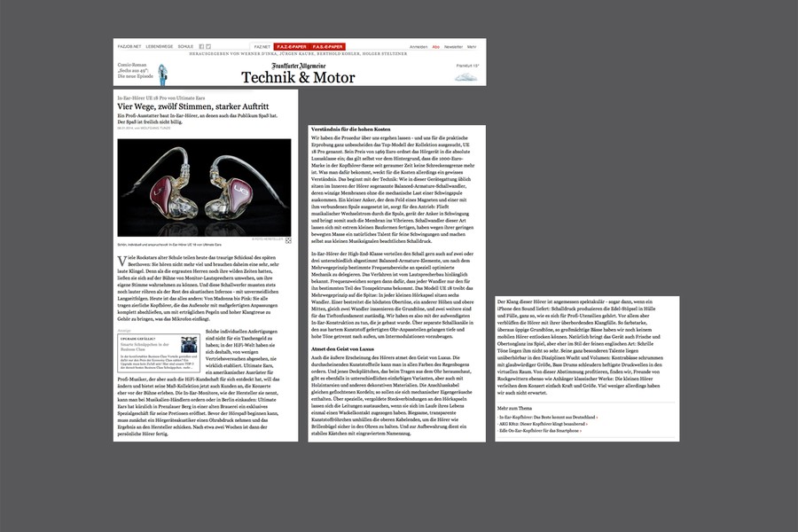Click the "Foto: Hersteller" photo credit
The image size is (798, 532).
point(268,239)
